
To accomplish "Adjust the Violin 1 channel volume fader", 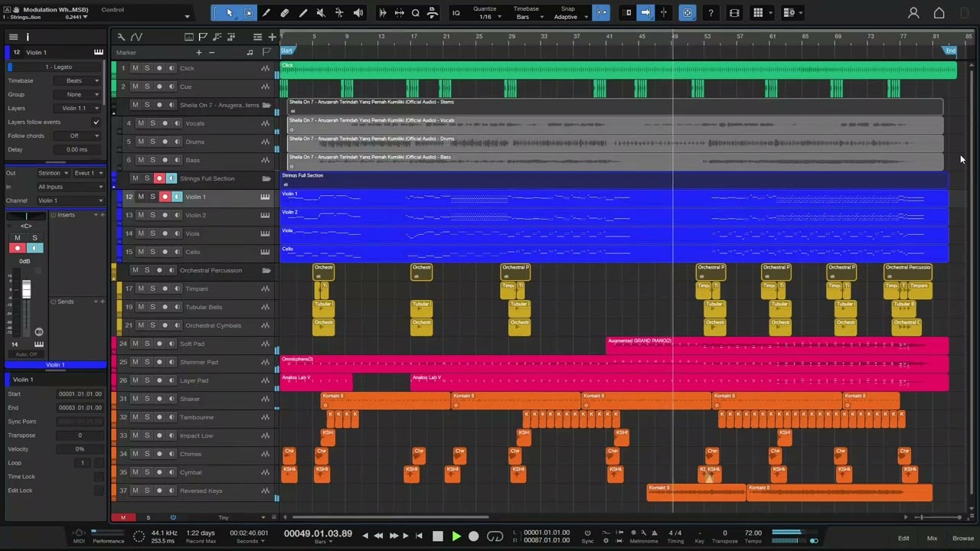I will click(x=26, y=290).
